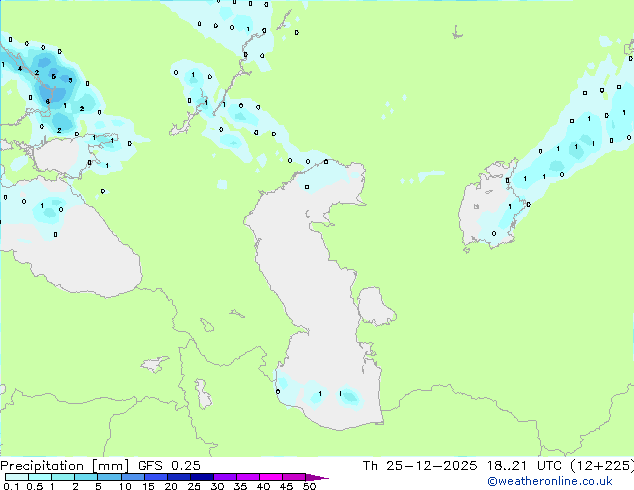Viewport: 634px width, 490px height.
Task: Click the 20–25 mm legend color swatch
Action: [178, 477]
